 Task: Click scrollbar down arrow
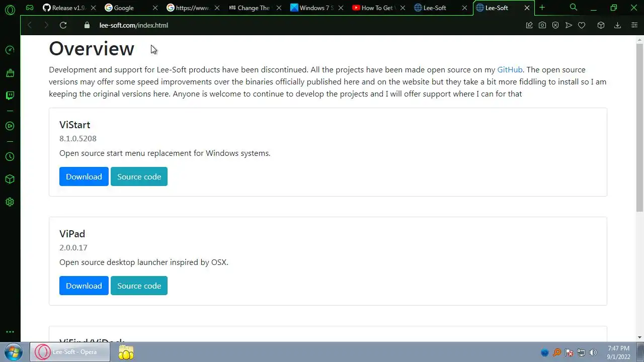pyautogui.click(x=639, y=337)
